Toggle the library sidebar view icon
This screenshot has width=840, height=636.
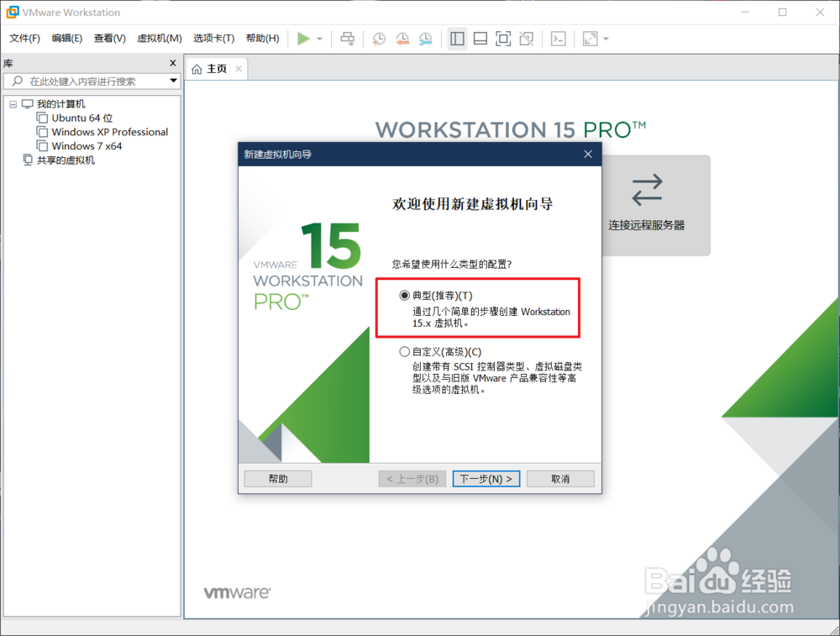click(458, 39)
